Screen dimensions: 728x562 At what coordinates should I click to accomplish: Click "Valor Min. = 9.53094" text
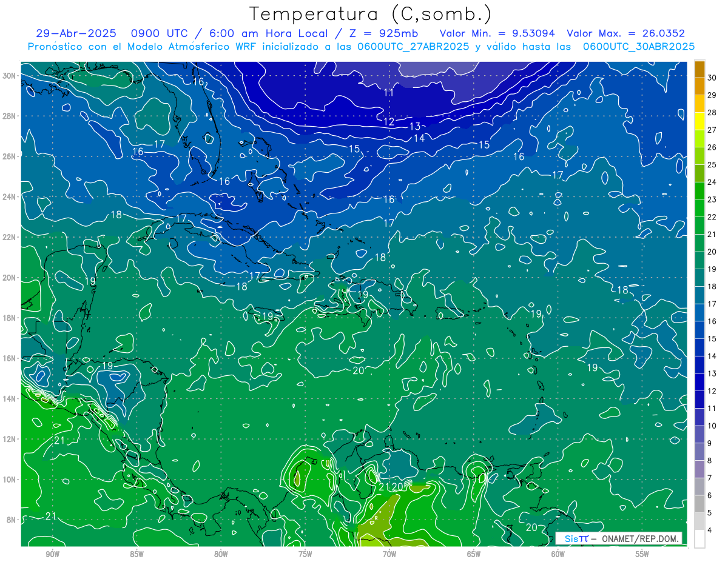tap(497, 33)
